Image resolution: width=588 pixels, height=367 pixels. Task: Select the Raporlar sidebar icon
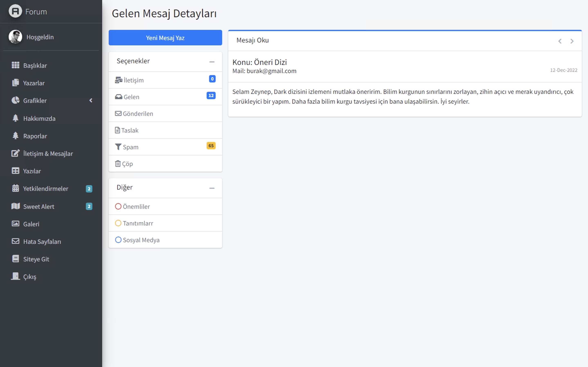click(x=15, y=136)
